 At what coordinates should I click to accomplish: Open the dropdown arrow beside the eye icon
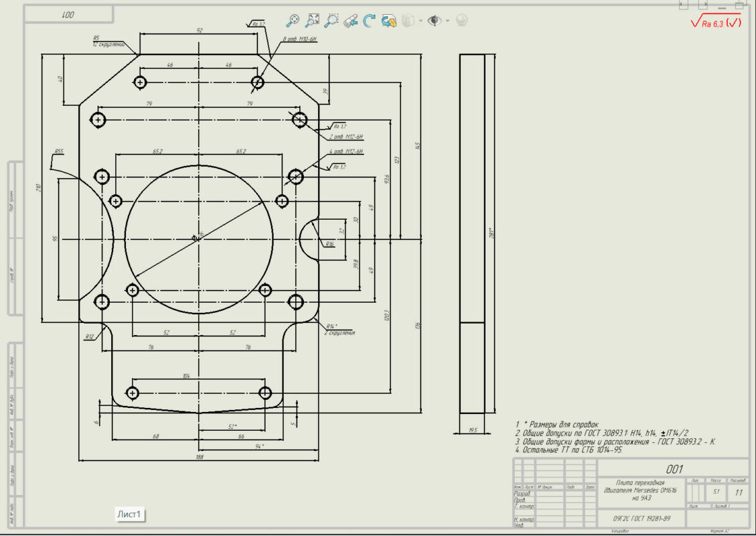pos(447,21)
